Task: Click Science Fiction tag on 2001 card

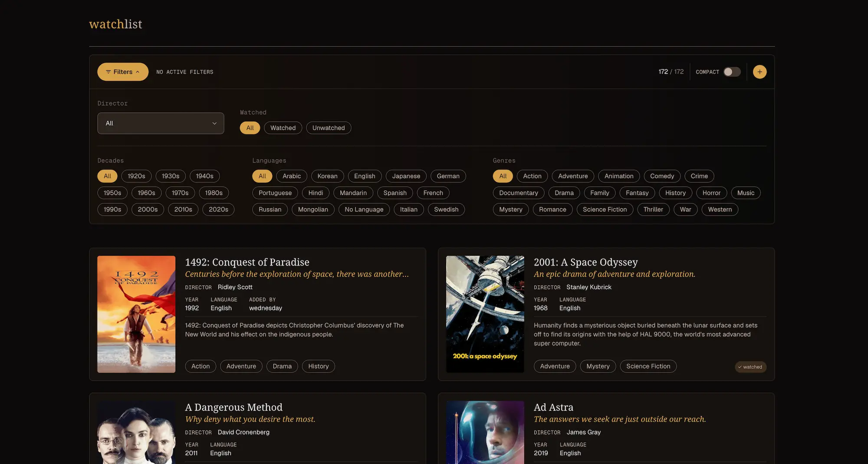Action: (x=648, y=366)
